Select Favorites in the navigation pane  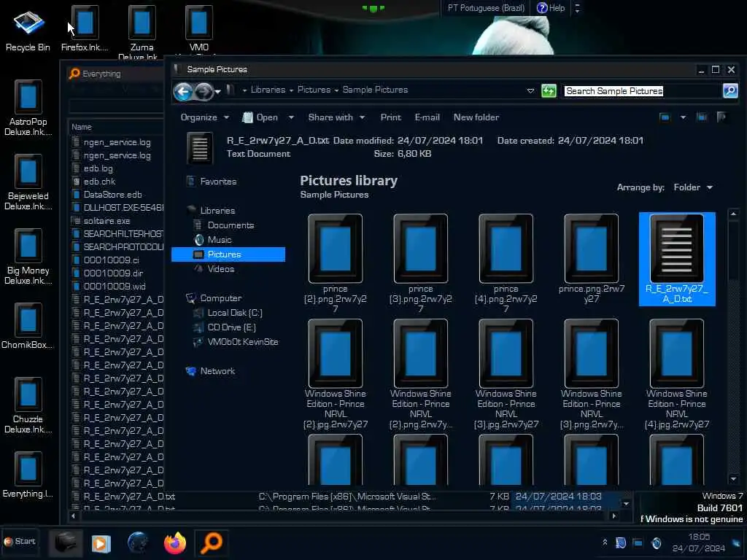[x=212, y=182]
